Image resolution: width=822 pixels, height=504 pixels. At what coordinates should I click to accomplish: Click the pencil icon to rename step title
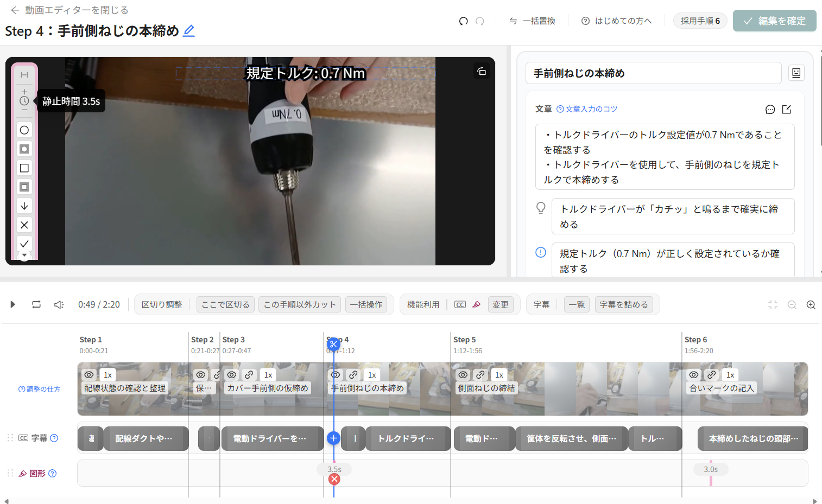click(189, 31)
